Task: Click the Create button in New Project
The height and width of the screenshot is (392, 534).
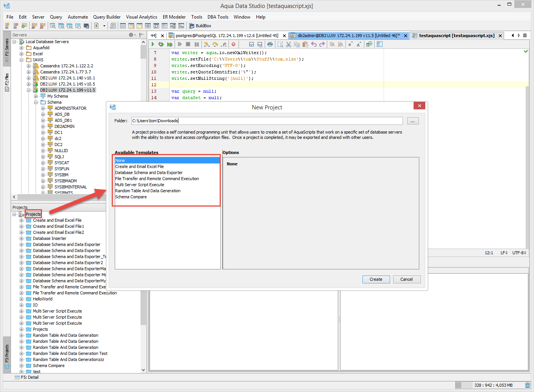Action: coord(376,279)
